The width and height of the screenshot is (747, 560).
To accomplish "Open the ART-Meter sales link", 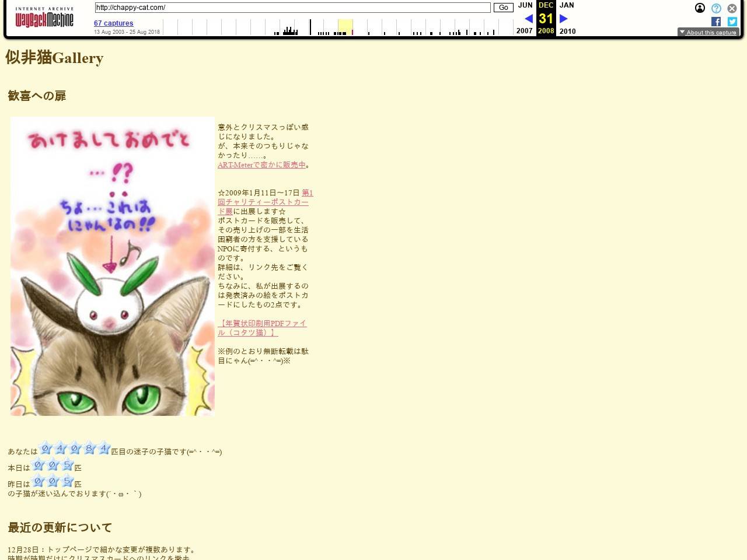I will [x=261, y=164].
